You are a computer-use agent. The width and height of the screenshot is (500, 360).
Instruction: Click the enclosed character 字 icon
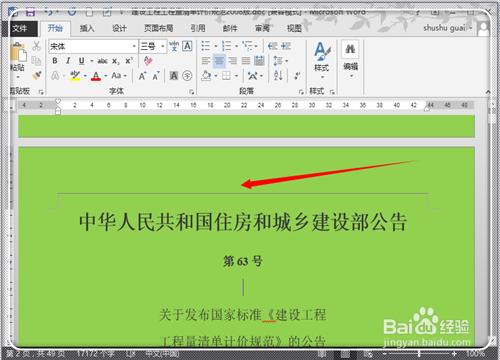point(187,76)
